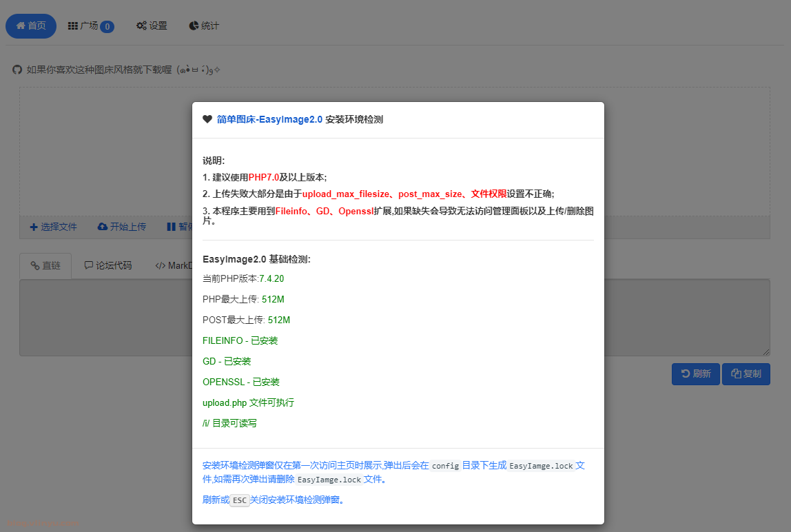Switch to the 直链 tab

tap(45, 265)
